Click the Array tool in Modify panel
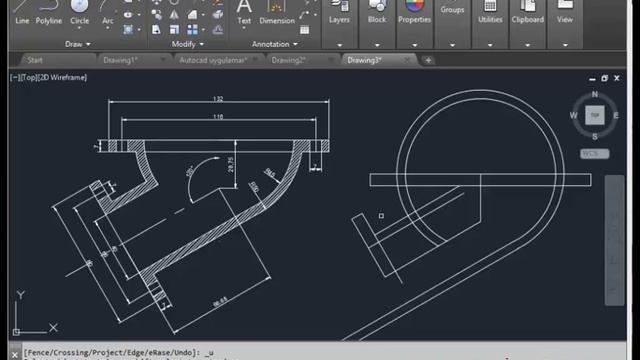The image size is (640, 360). coord(192,29)
